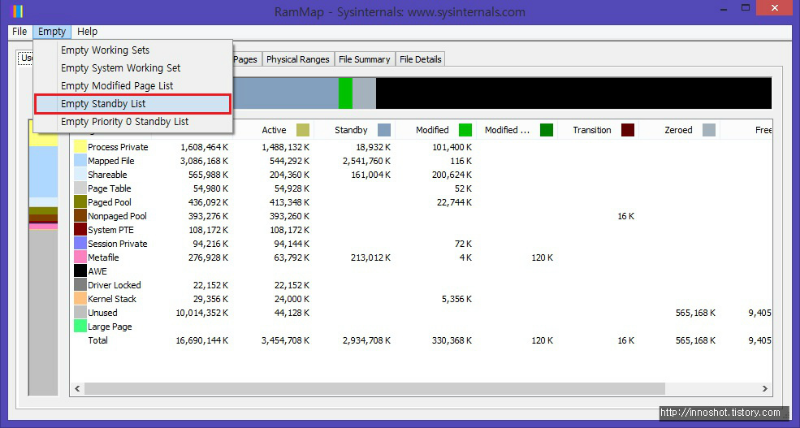
Task: Sort by the Transition column header
Action: pos(592,130)
